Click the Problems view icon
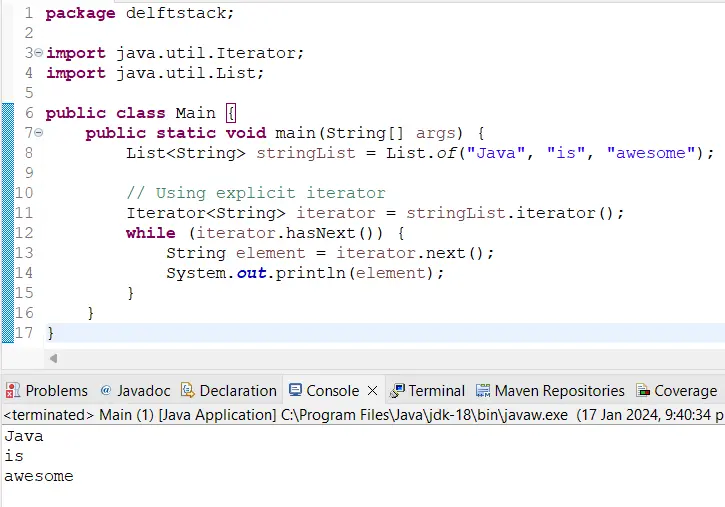The image size is (725, 507). pos(13,391)
